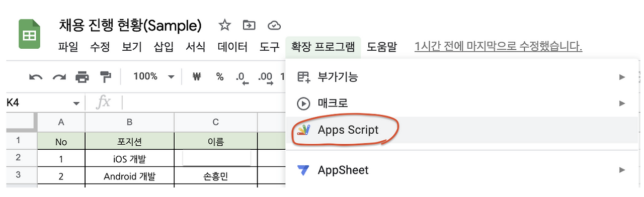Select column B header
The image size is (644, 197).
pos(129,122)
